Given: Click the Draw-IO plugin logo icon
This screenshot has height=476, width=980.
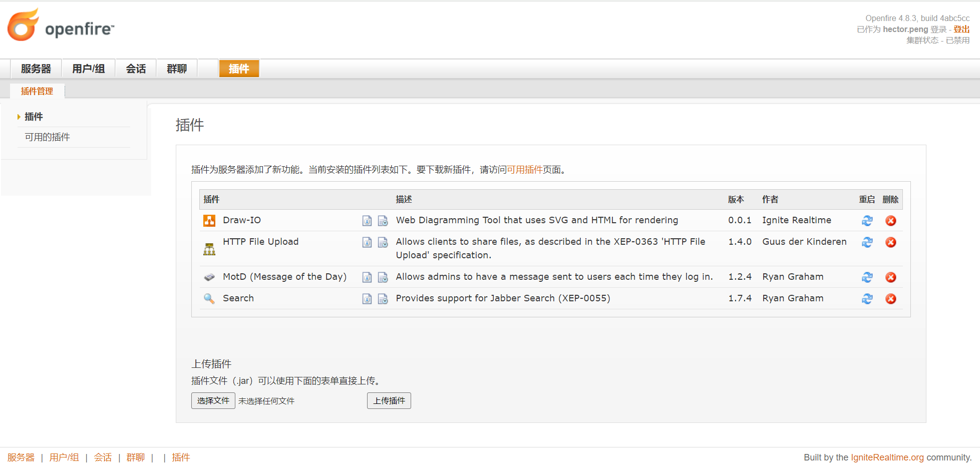Looking at the screenshot, I should pyautogui.click(x=209, y=221).
